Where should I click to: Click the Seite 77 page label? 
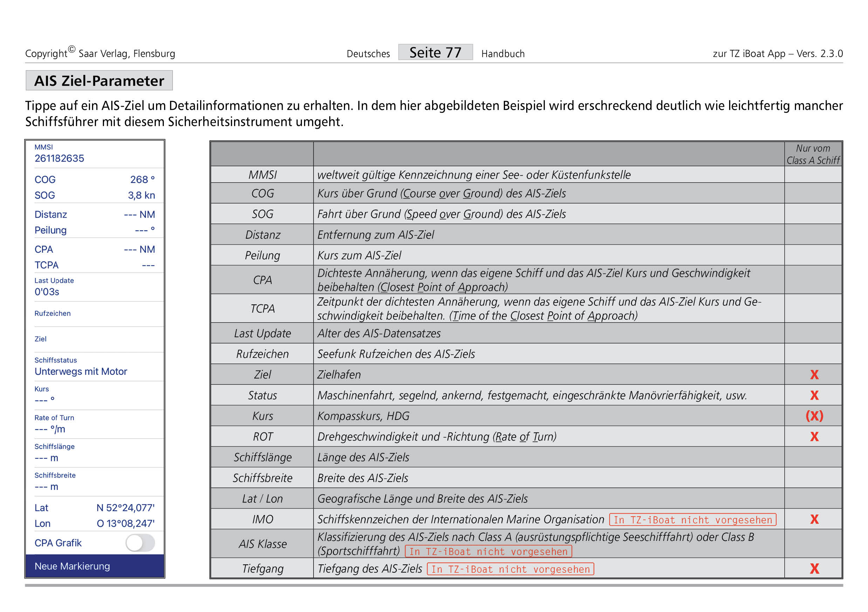tap(436, 52)
